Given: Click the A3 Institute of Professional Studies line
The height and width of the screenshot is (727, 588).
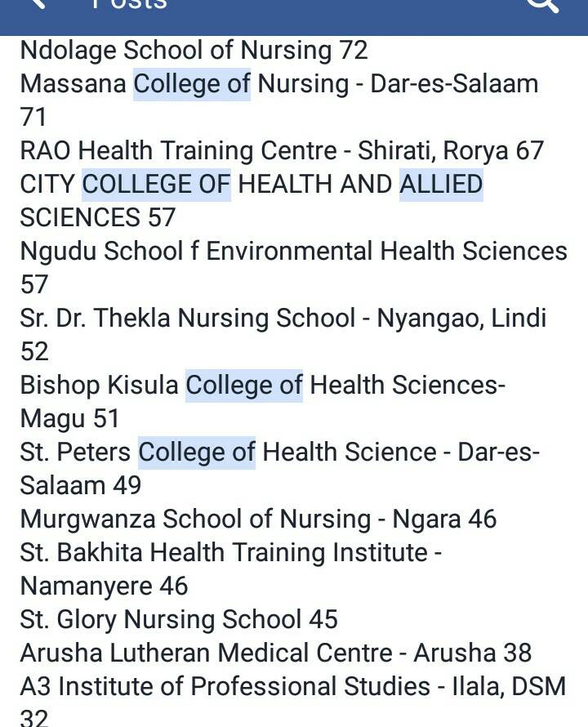Looking at the screenshot, I should [292, 687].
